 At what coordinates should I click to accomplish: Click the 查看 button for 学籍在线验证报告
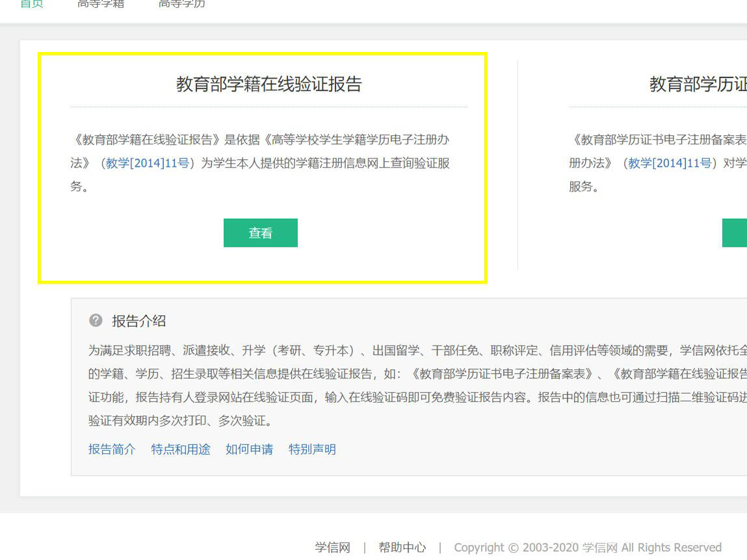260,232
